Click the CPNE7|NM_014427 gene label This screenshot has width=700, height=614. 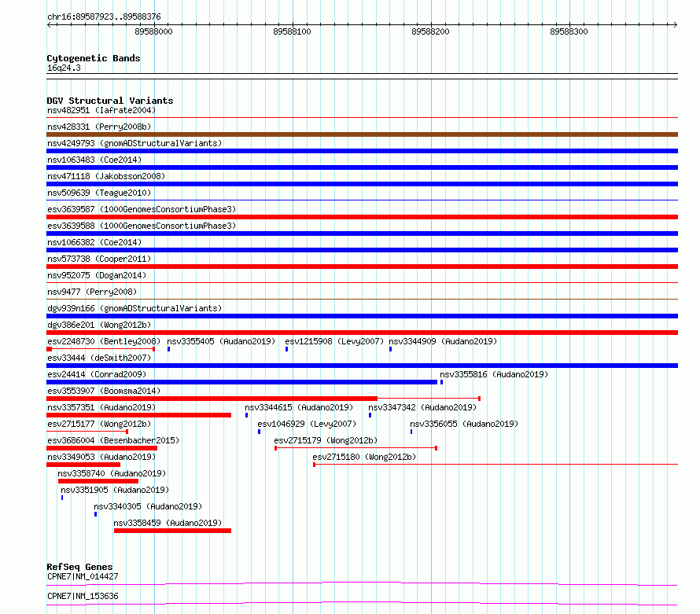pyautogui.click(x=83, y=576)
